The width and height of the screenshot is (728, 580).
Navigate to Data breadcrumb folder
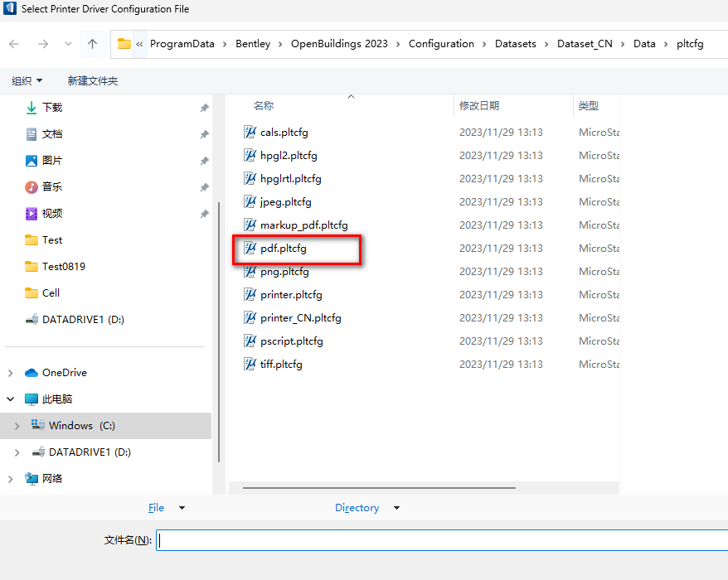[644, 44]
